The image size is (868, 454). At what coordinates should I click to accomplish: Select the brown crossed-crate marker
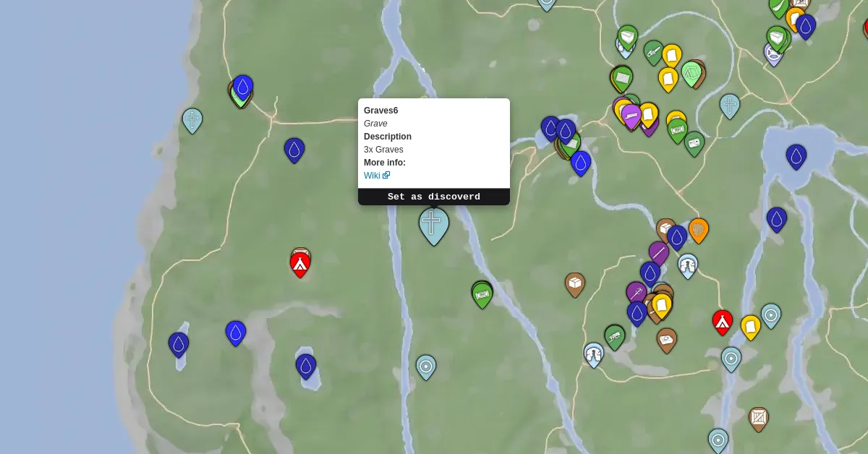(758, 419)
